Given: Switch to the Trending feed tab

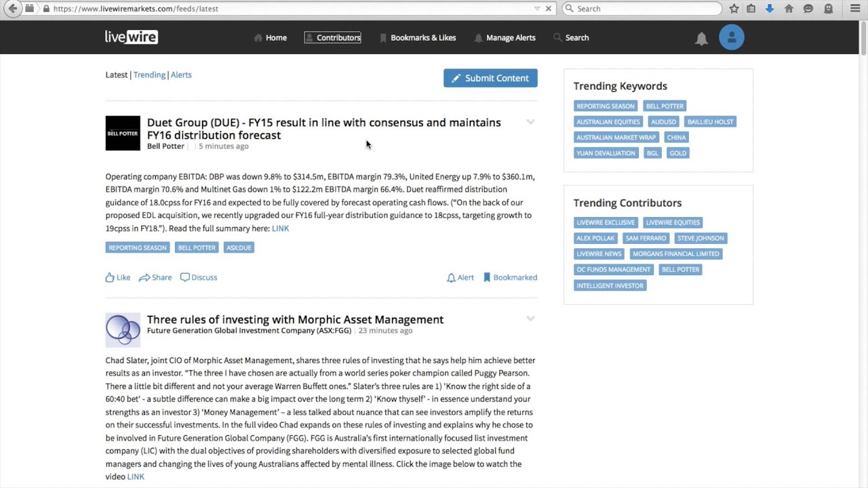Looking at the screenshot, I should 149,75.
